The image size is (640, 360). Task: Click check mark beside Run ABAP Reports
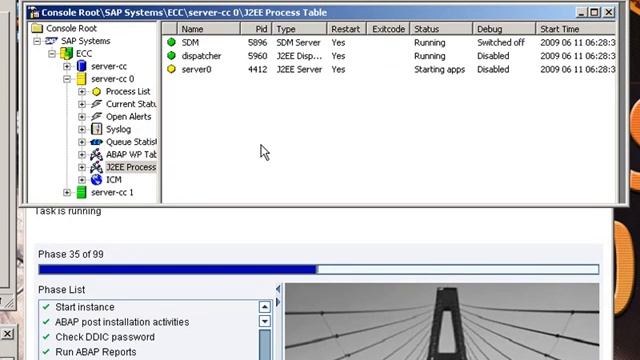46,351
